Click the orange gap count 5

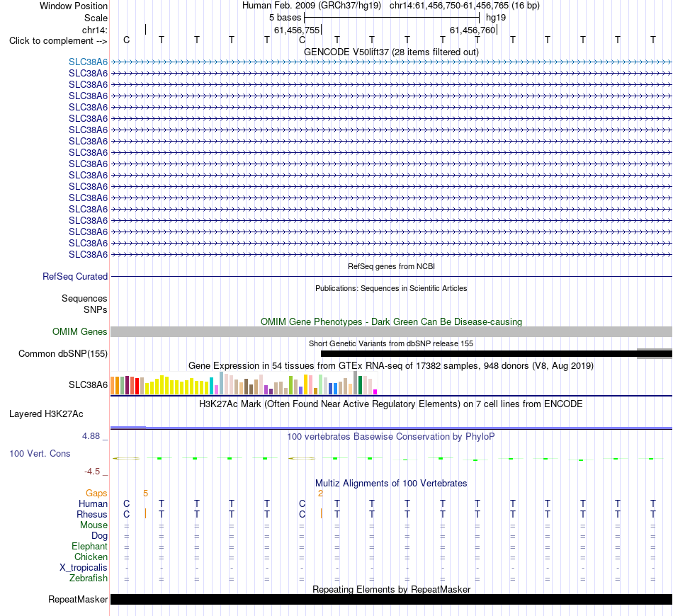[145, 494]
